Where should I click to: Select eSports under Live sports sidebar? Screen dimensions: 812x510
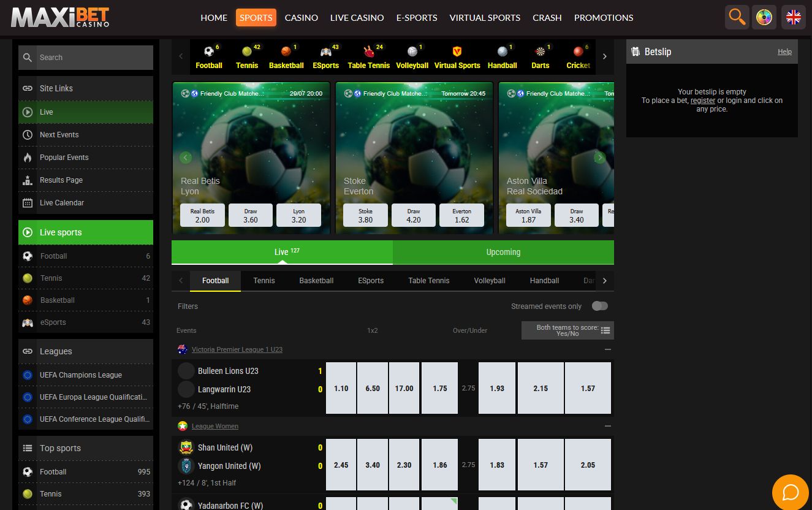tap(86, 322)
